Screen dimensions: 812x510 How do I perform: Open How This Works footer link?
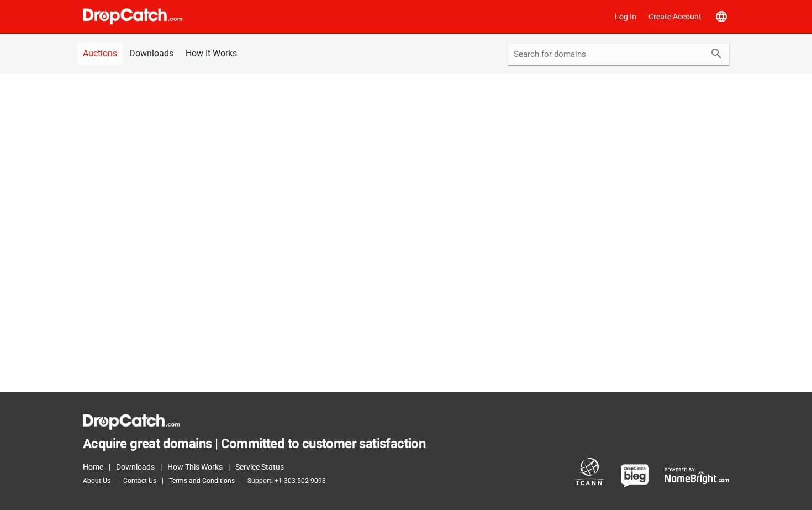pos(195,467)
